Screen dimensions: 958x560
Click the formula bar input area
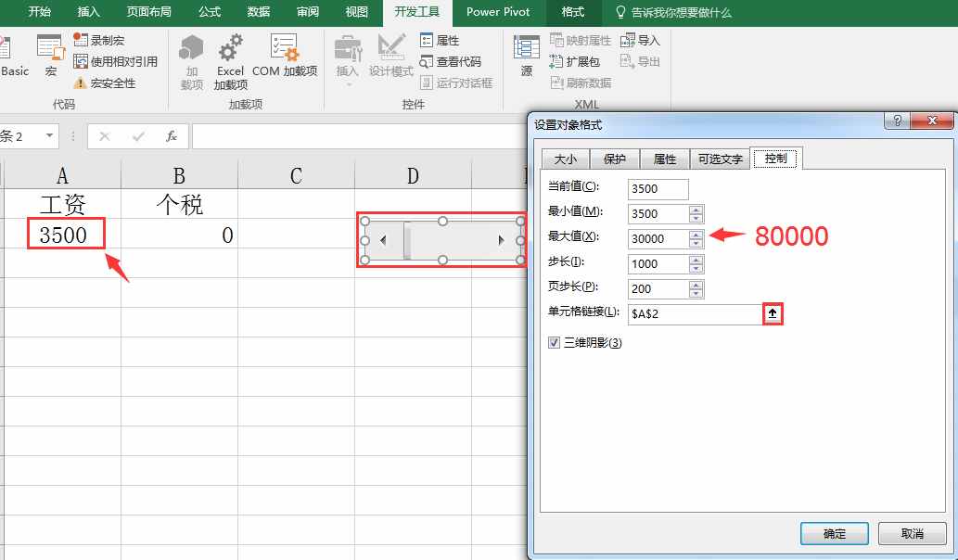pyautogui.click(x=361, y=136)
